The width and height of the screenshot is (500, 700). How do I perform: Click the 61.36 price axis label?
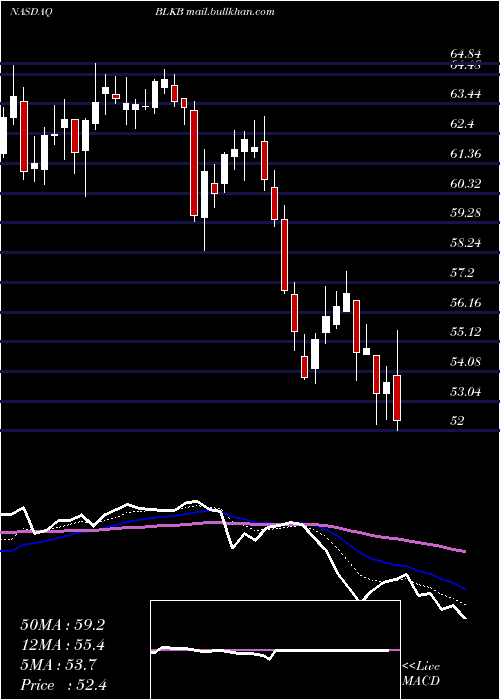click(466, 154)
